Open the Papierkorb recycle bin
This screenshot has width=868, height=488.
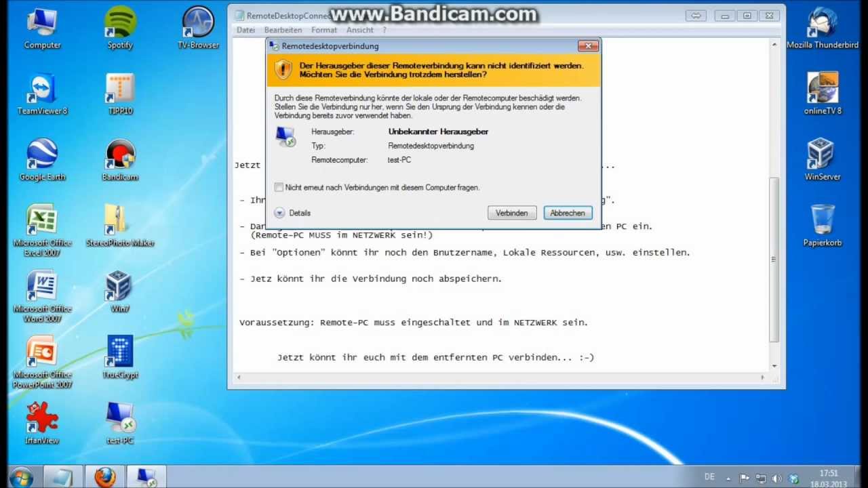pyautogui.click(x=822, y=226)
